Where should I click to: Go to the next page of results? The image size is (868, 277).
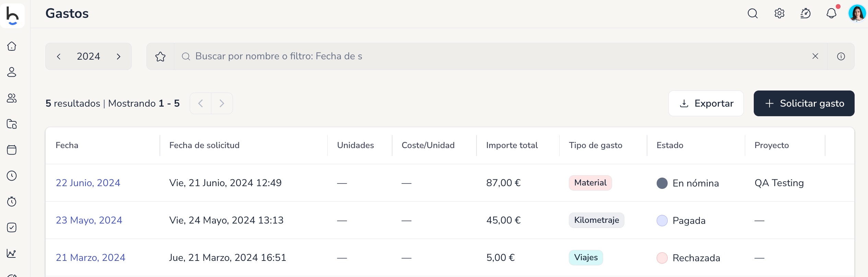[x=222, y=103]
